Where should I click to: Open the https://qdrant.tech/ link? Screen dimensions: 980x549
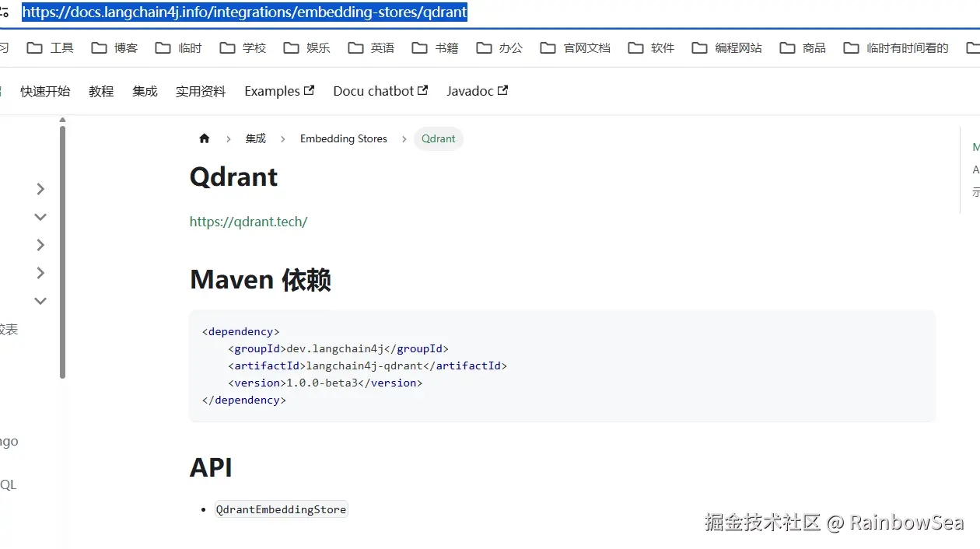tap(249, 222)
